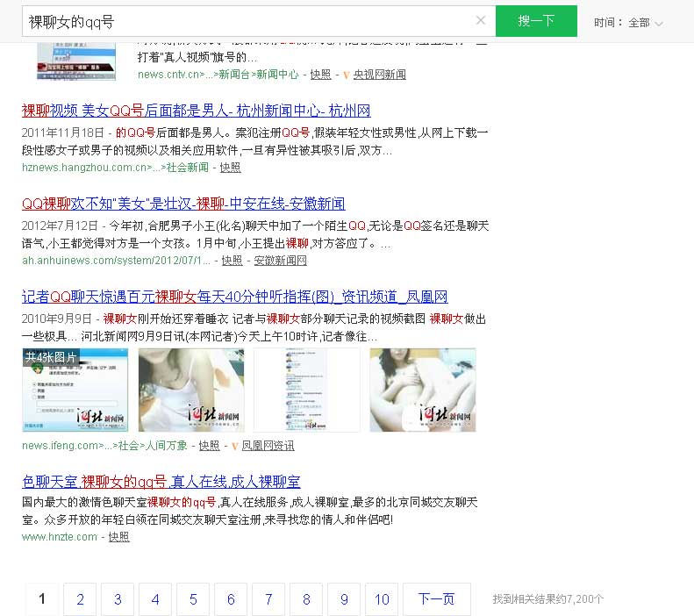
Task: Open 快照 for the news.cntv.cn result
Action: point(320,75)
